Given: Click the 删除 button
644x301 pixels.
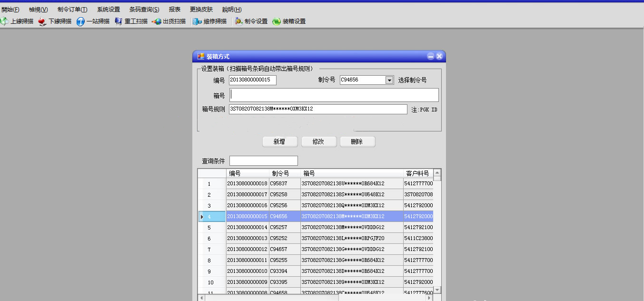Looking at the screenshot, I should (x=357, y=141).
